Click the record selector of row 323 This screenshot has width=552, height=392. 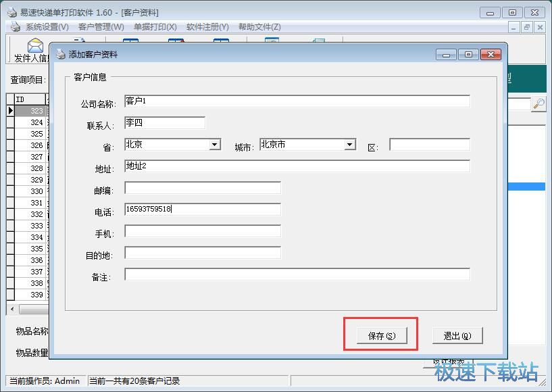point(10,111)
